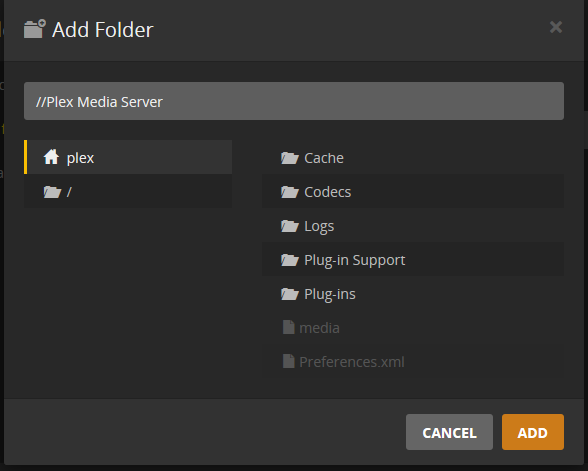Image resolution: width=588 pixels, height=471 pixels.
Task: Click the Add Folder title icon
Action: [35, 29]
